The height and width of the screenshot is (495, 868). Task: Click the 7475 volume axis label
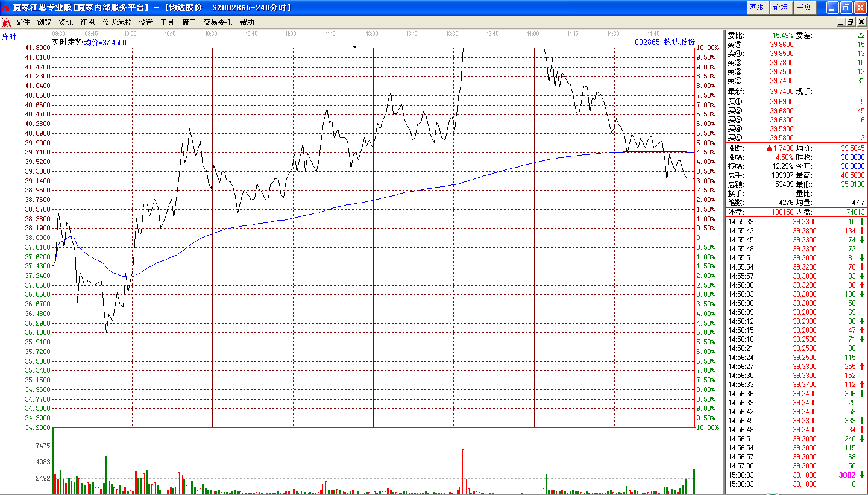[x=43, y=446]
